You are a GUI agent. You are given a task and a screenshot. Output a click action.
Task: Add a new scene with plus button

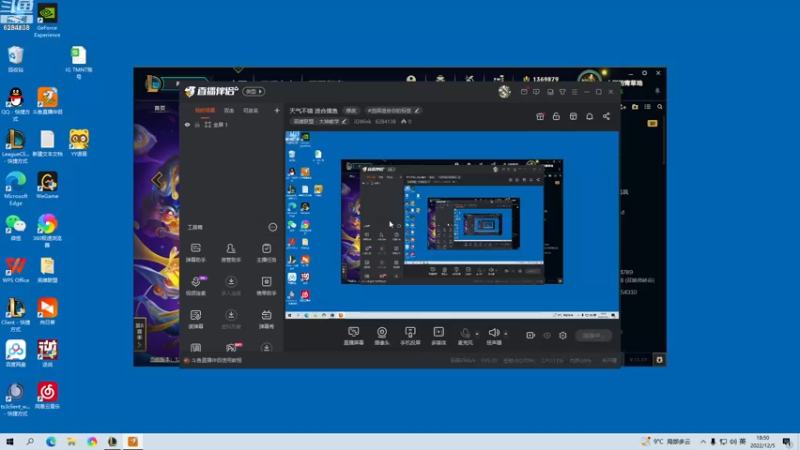(x=277, y=110)
